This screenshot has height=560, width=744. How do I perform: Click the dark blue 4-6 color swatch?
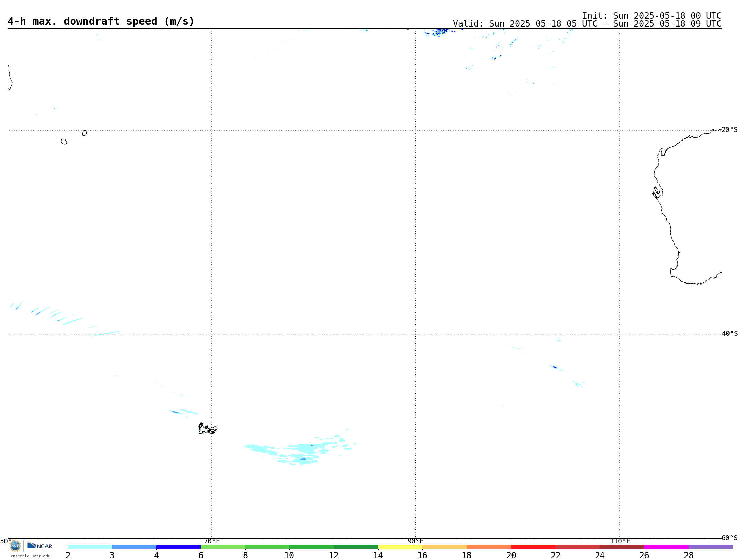coord(178,547)
